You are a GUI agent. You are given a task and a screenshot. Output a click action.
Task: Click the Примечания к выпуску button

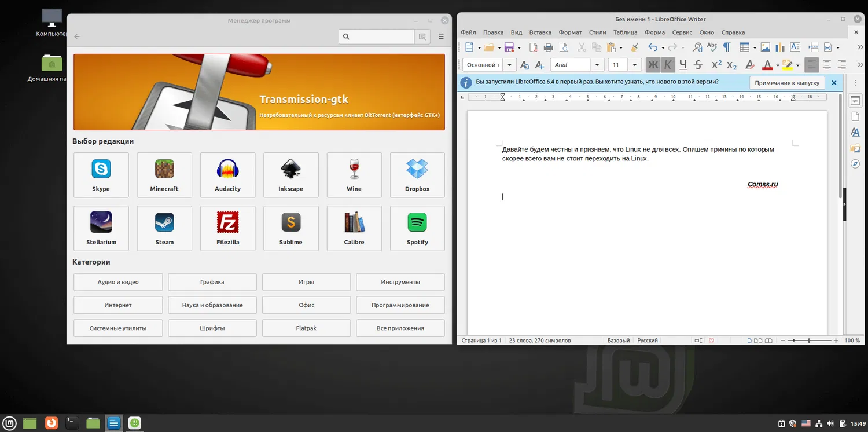tap(787, 83)
